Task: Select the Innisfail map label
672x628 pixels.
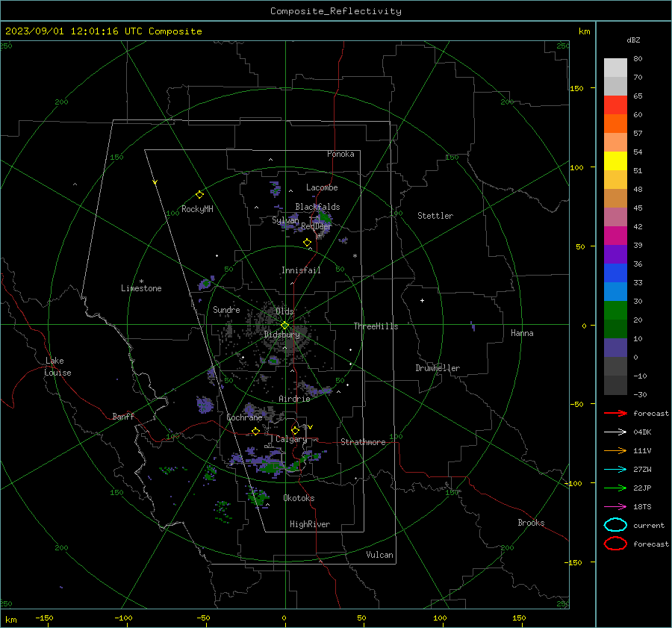Action: tap(301, 270)
